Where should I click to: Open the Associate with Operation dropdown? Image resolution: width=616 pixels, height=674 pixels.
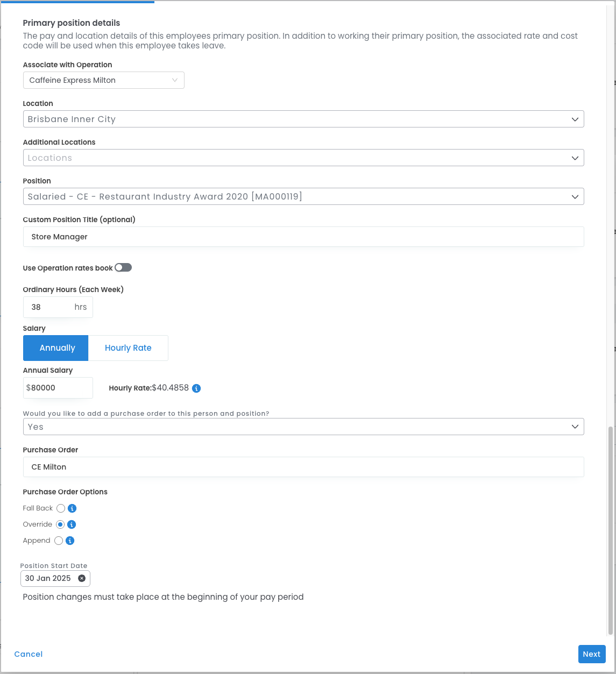tap(104, 80)
